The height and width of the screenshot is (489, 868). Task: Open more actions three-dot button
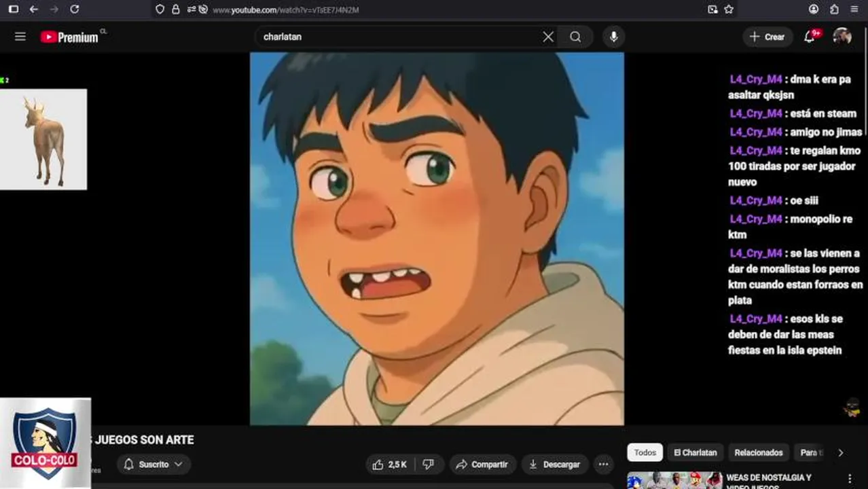point(603,465)
